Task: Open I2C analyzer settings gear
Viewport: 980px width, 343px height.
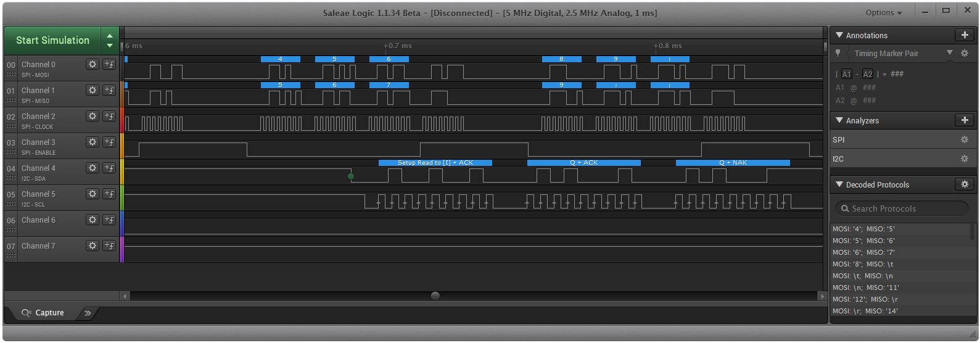Action: [965, 159]
